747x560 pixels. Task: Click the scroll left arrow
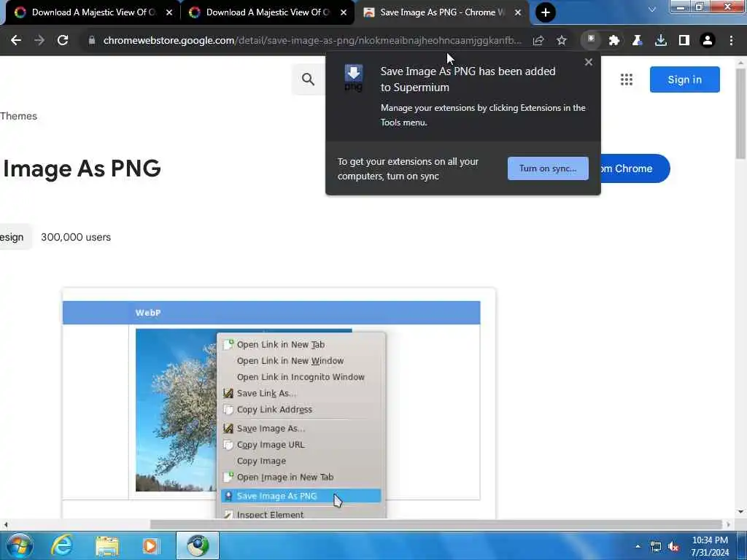[x=6, y=525]
